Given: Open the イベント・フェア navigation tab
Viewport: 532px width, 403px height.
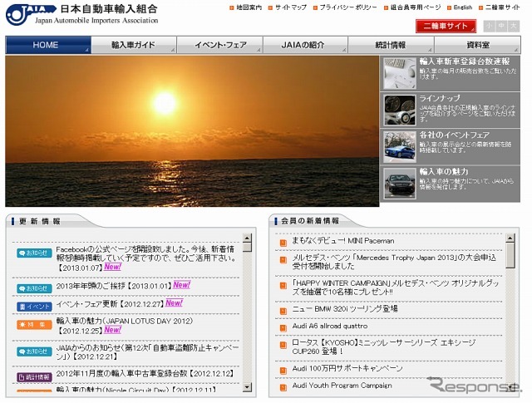Looking at the screenshot, I should [219, 45].
